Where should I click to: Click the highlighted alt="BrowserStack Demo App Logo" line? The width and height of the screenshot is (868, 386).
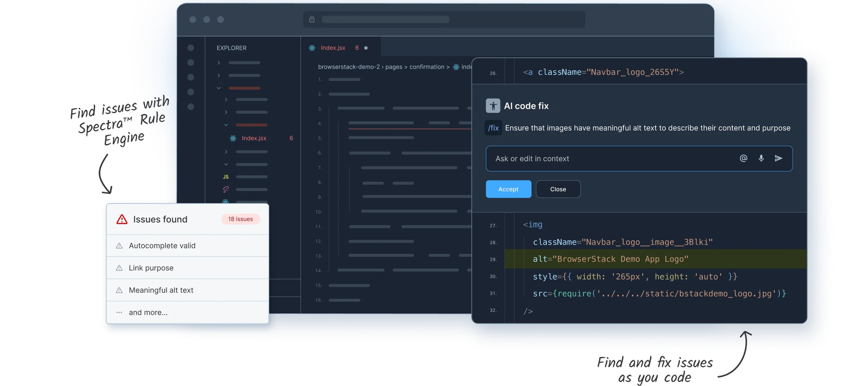click(x=656, y=259)
